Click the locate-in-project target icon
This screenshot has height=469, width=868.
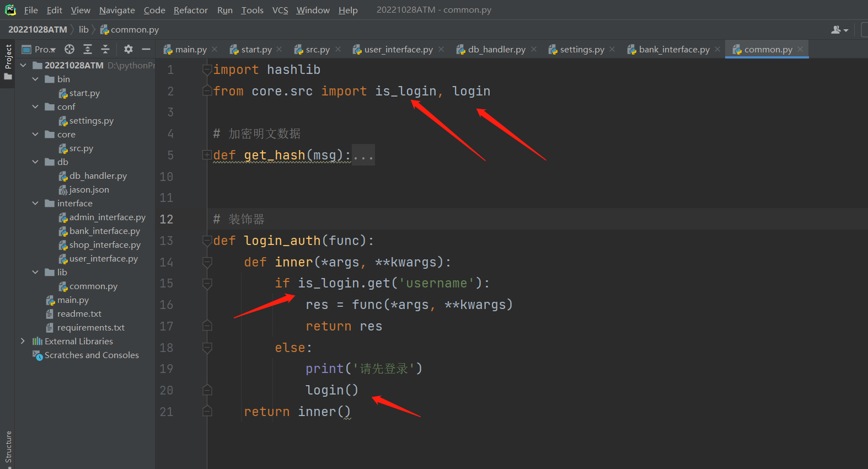pos(69,49)
